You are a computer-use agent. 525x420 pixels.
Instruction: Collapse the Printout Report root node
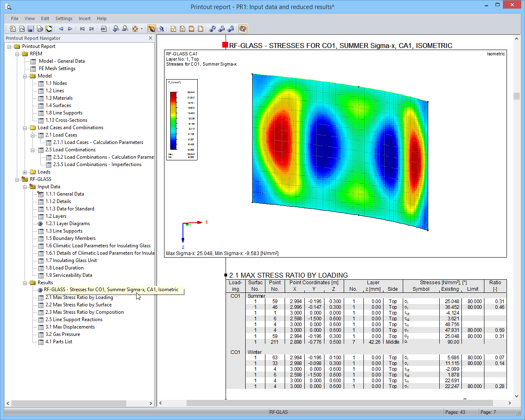click(9, 46)
